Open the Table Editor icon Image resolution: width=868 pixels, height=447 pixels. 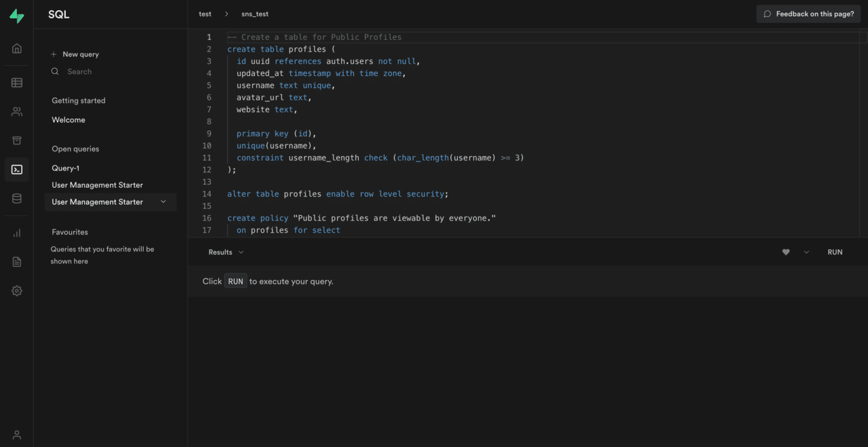click(17, 83)
